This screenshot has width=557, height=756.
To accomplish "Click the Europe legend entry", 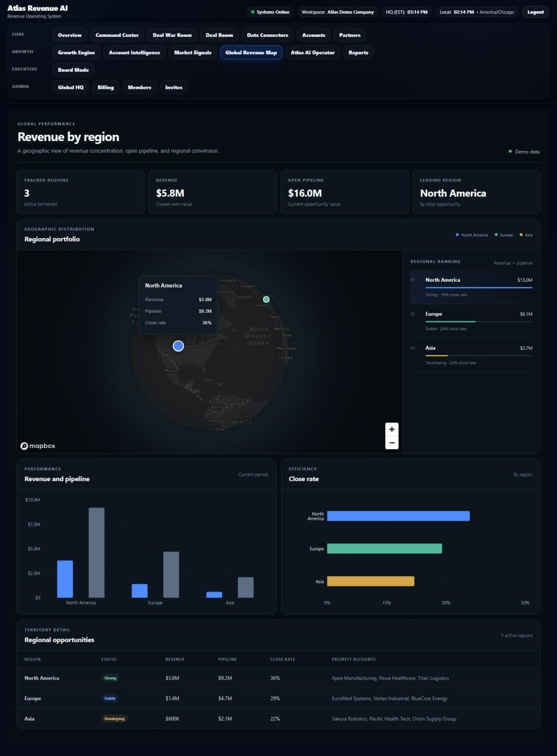I will coord(504,235).
